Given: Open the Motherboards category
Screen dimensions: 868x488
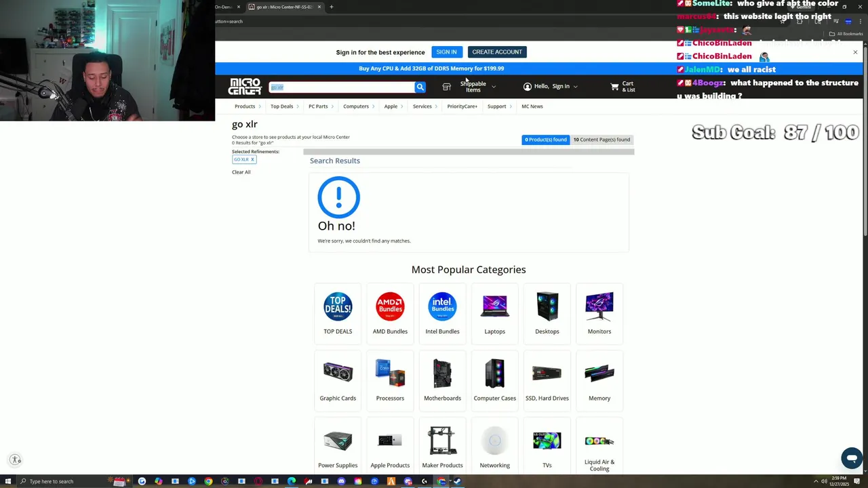Looking at the screenshot, I should click(442, 380).
